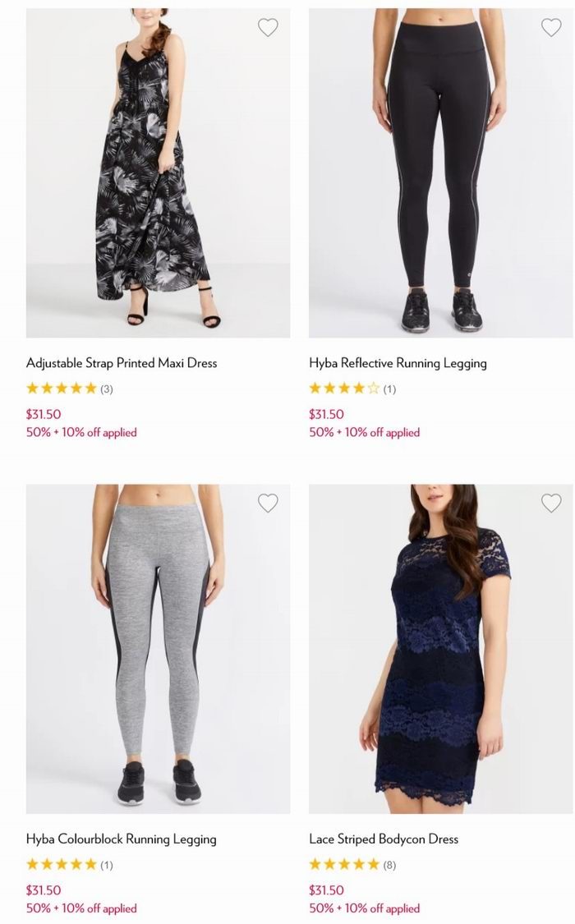Click the colourblock legging star rating
This screenshot has width=575, height=924.
[x=62, y=865]
